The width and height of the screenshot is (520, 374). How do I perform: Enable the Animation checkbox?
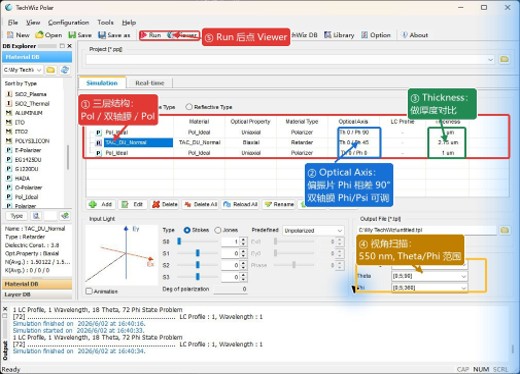89,291
